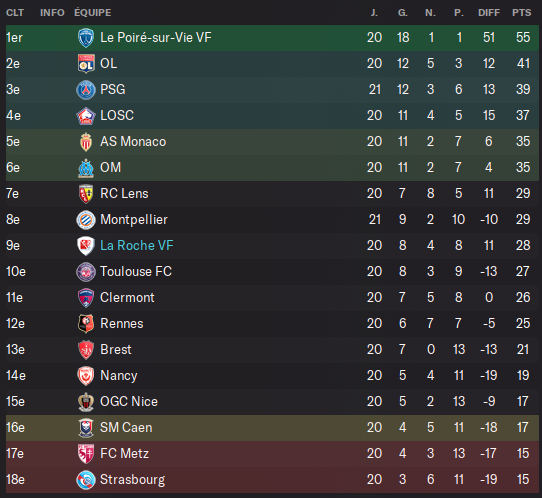This screenshot has height=498, width=542.
Task: Sort by CLT position header
Action: (x=15, y=13)
